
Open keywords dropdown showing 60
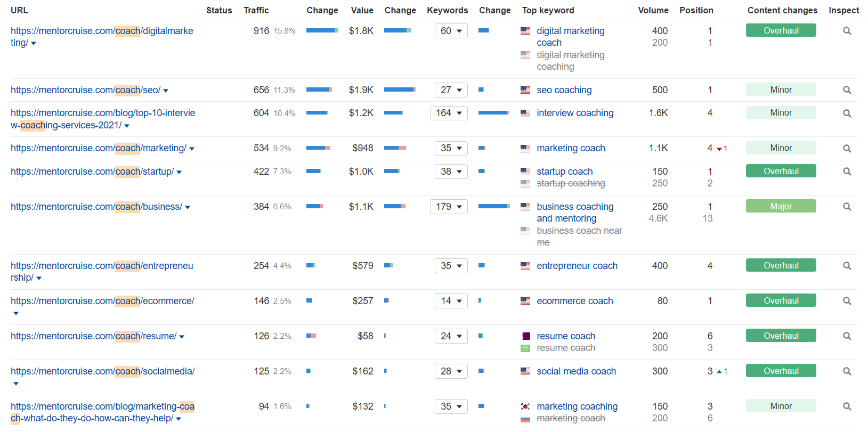451,31
